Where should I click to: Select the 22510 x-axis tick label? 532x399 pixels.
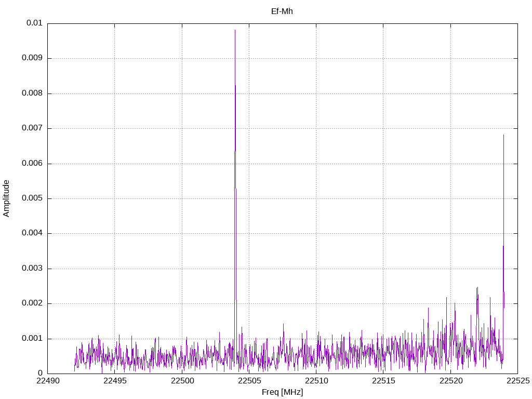(x=316, y=381)
